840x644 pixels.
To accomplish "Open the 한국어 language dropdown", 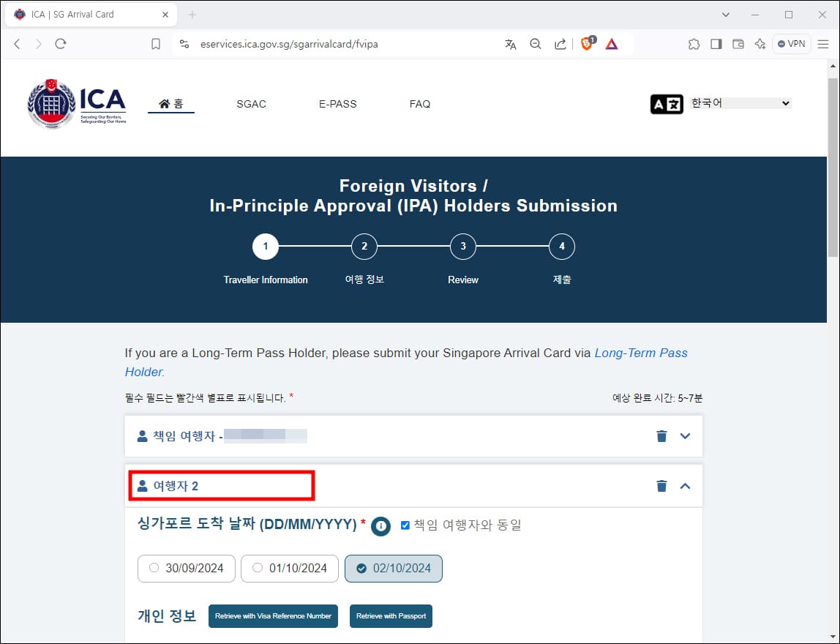I will (x=739, y=102).
